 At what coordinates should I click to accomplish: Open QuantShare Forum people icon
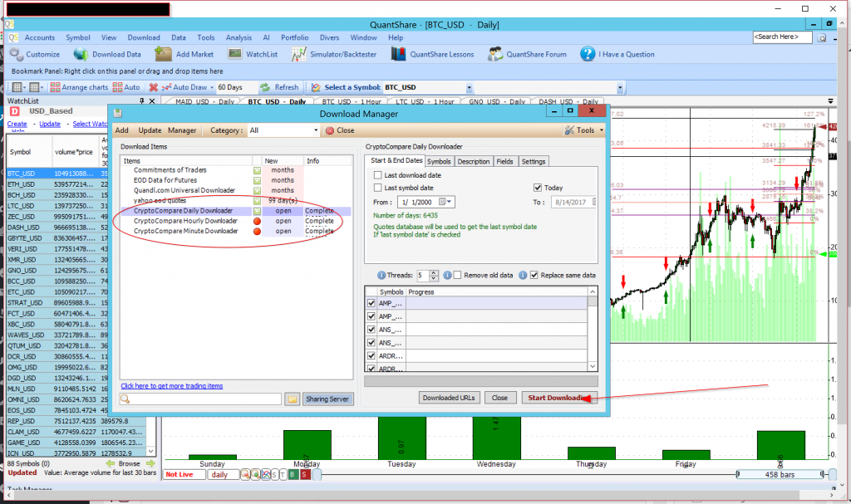[x=495, y=54]
